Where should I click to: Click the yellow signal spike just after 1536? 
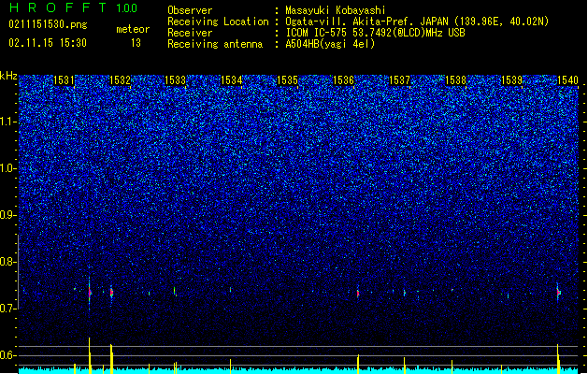(358, 364)
